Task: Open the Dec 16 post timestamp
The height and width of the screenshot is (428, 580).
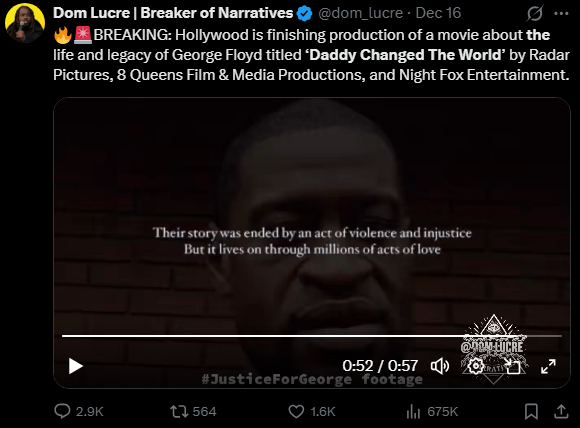Action: click(438, 13)
